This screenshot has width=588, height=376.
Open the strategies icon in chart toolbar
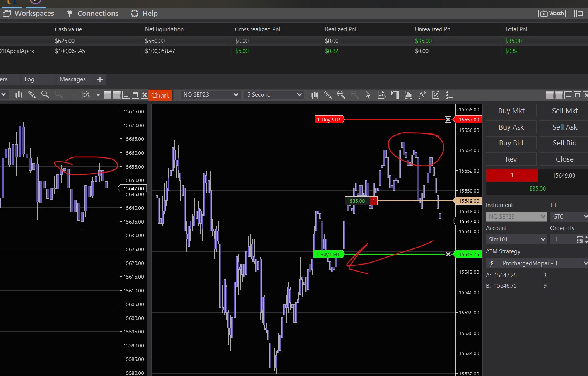422,95
